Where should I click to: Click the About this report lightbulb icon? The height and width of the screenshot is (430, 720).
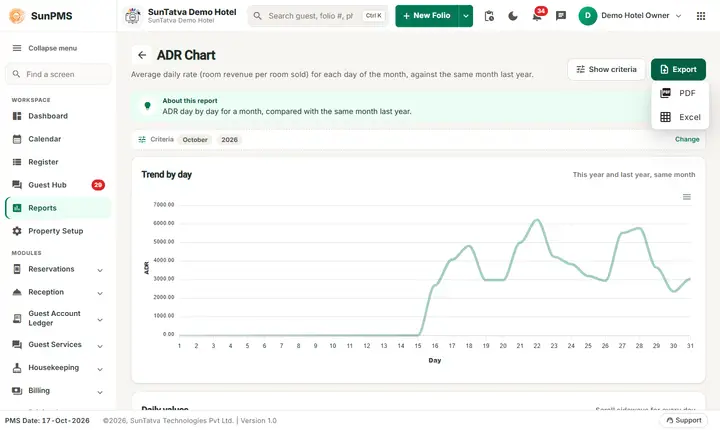click(x=147, y=106)
